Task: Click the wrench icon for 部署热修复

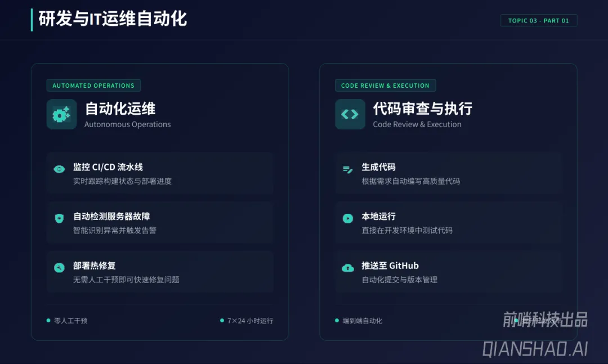Action: pos(59,268)
